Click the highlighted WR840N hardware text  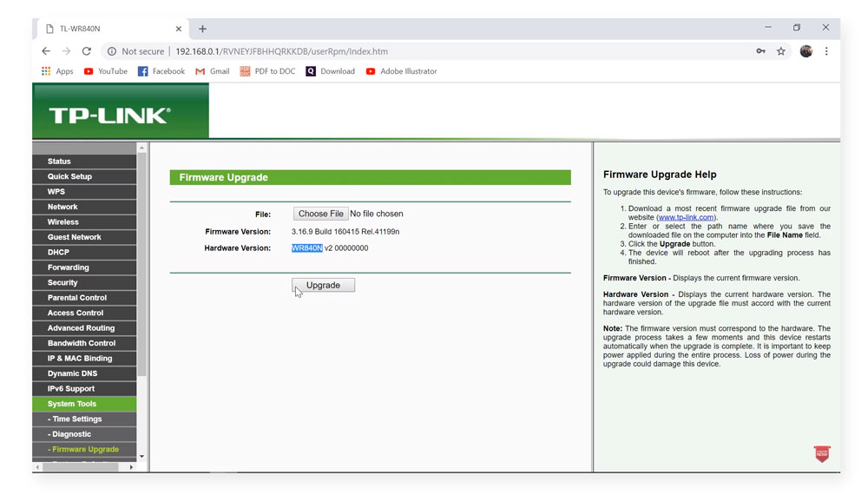click(306, 248)
